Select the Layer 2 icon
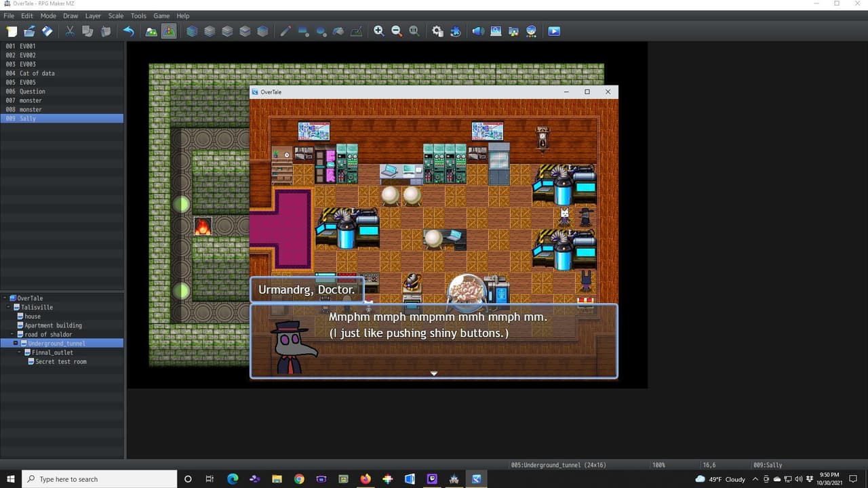The height and width of the screenshot is (488, 868). click(x=227, y=31)
